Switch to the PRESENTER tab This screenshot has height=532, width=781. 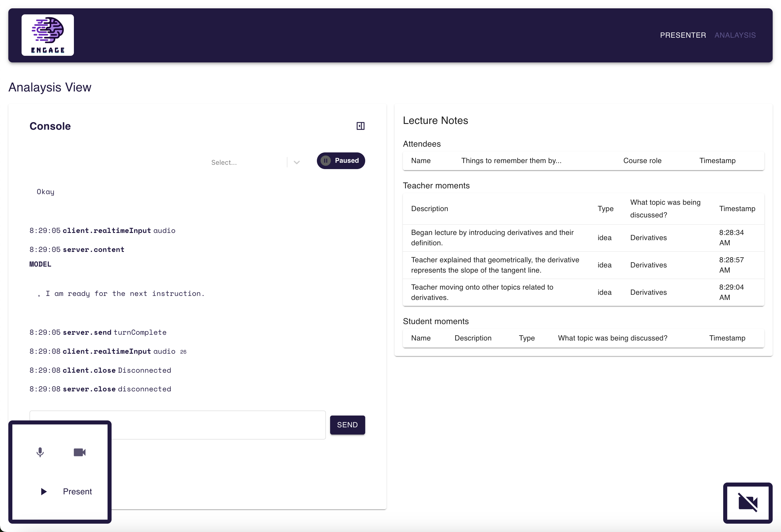[683, 35]
